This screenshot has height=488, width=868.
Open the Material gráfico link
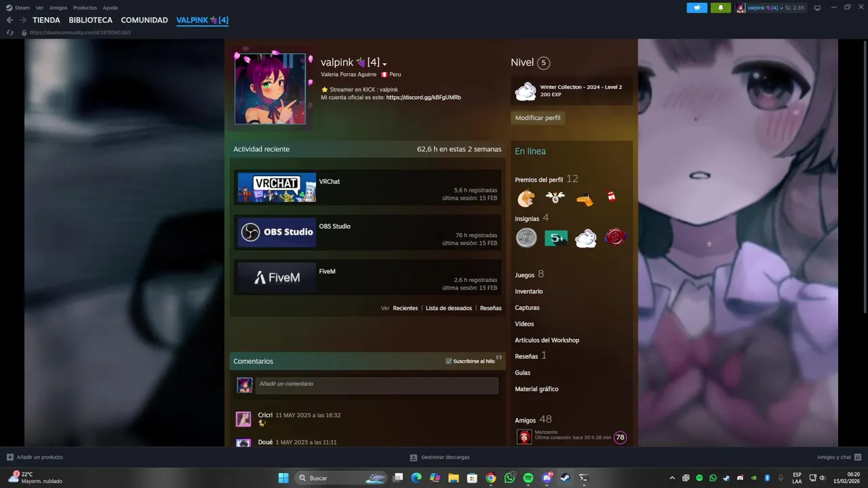(536, 389)
